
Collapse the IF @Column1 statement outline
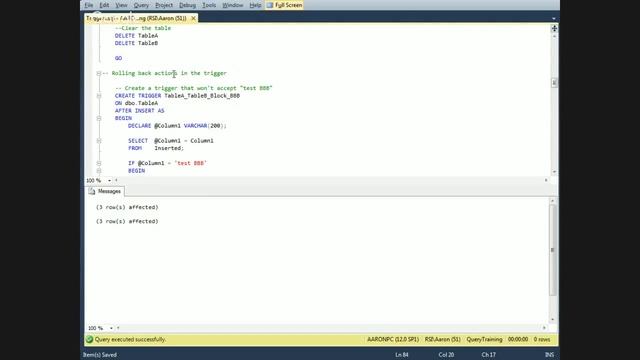(x=99, y=163)
